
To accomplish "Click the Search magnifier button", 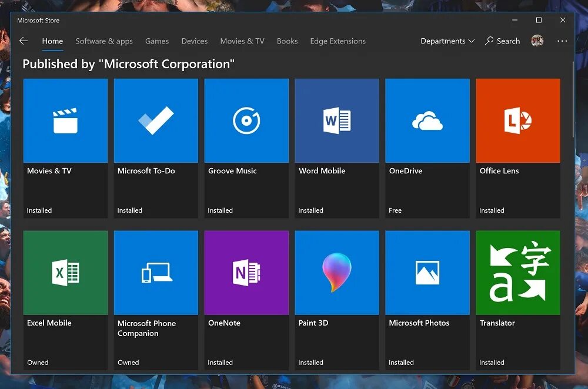I will 503,41.
